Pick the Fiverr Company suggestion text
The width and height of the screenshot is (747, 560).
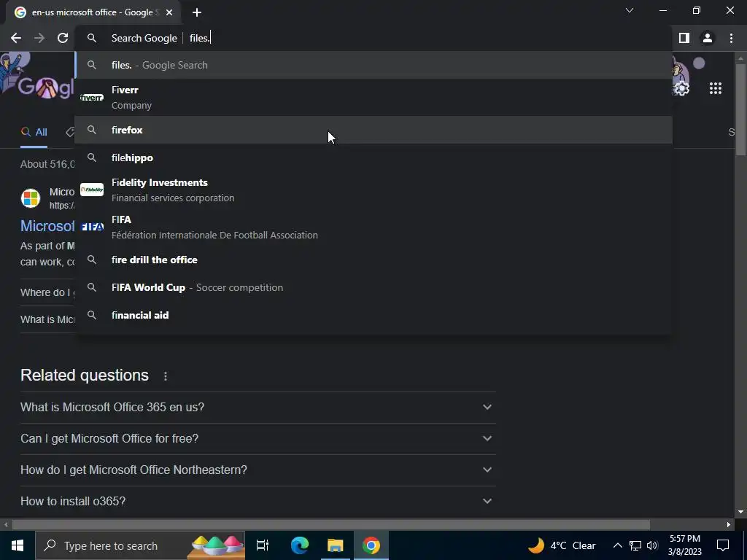[131, 98]
